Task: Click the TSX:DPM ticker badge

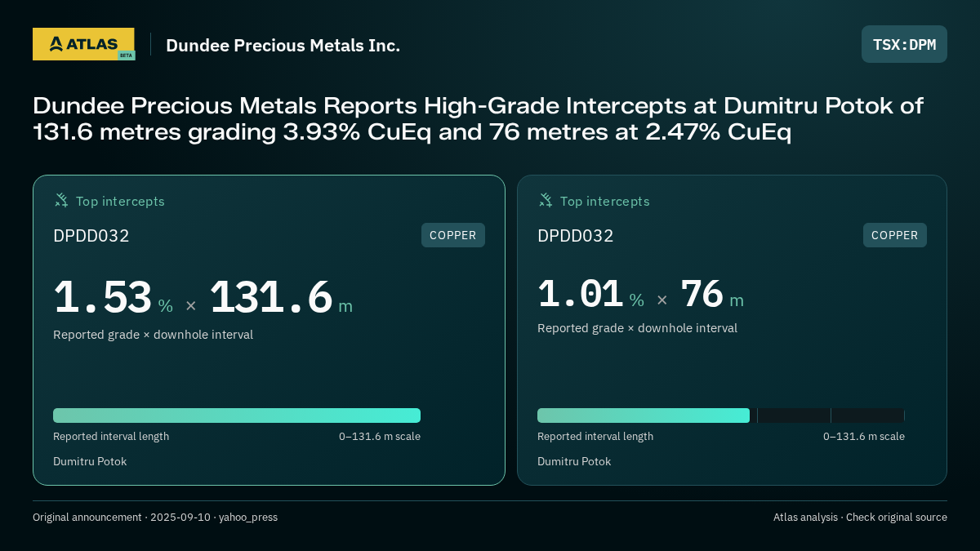Action: pos(904,44)
